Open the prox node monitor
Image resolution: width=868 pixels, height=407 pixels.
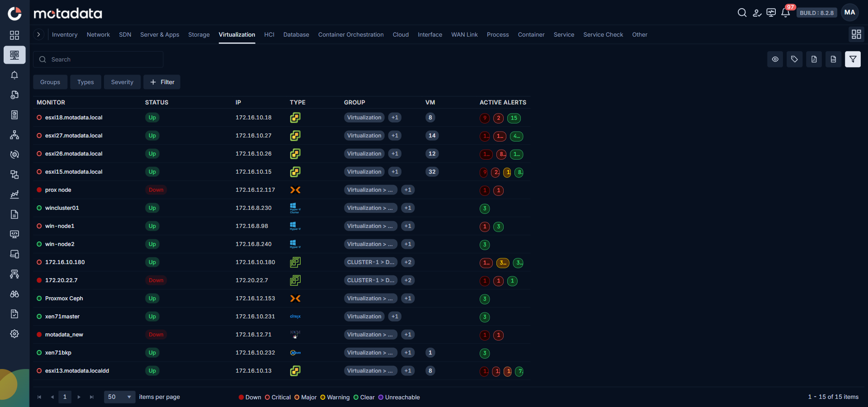point(58,190)
